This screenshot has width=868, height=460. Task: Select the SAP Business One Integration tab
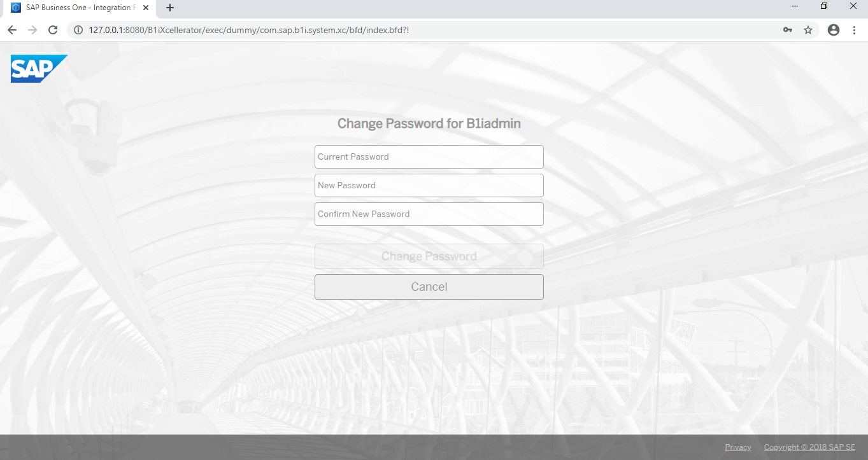[x=80, y=8]
